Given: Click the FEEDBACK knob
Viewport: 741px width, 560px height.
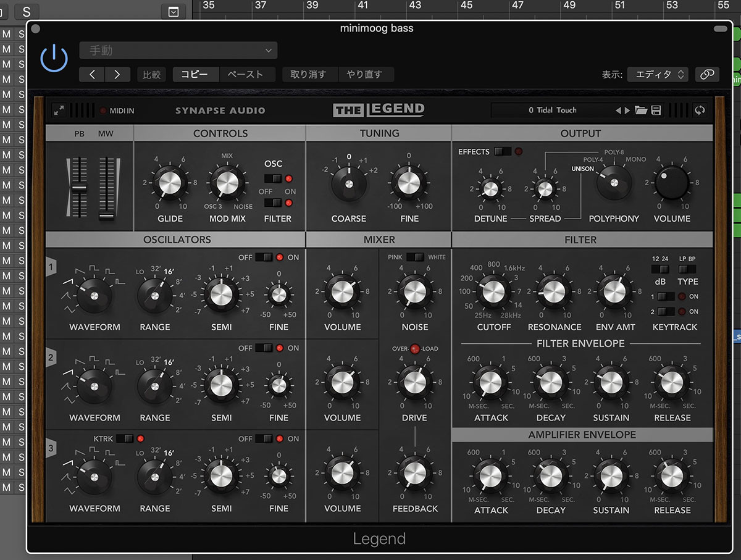Looking at the screenshot, I should 415,474.
